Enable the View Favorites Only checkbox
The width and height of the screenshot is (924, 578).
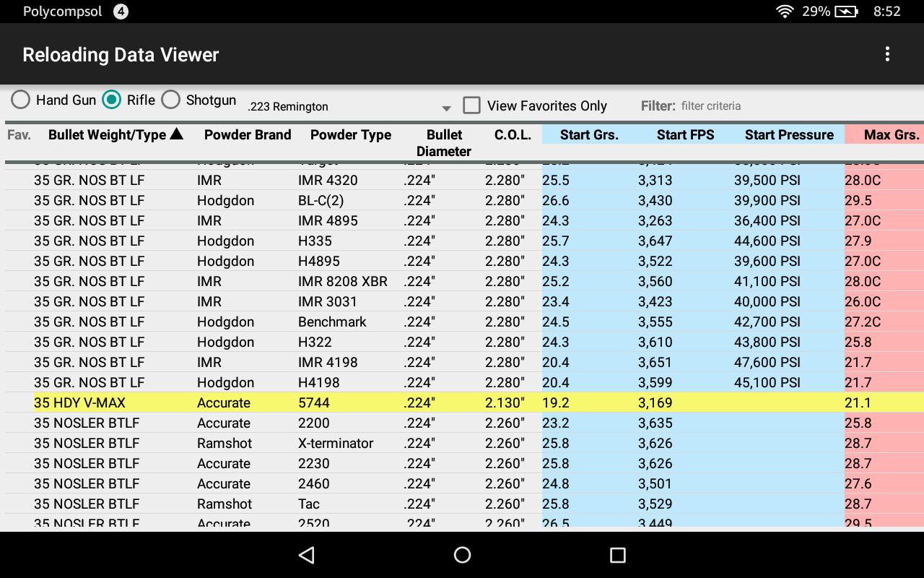click(471, 105)
